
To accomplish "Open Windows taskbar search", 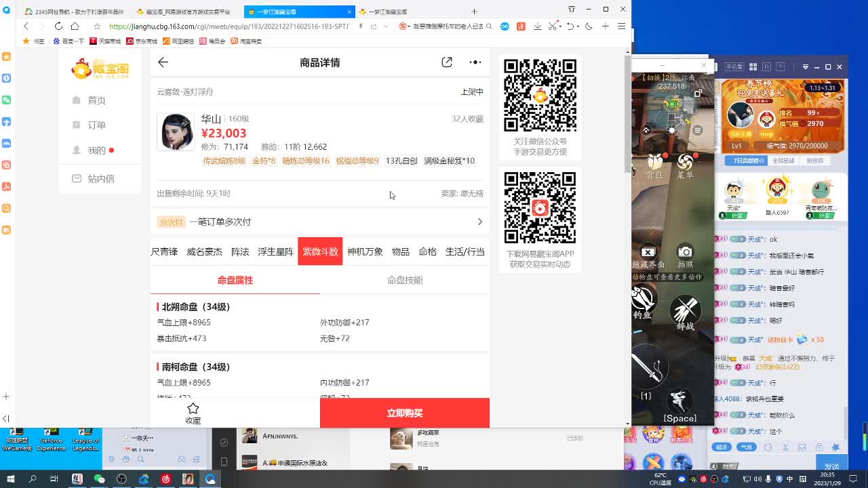I will point(33,479).
